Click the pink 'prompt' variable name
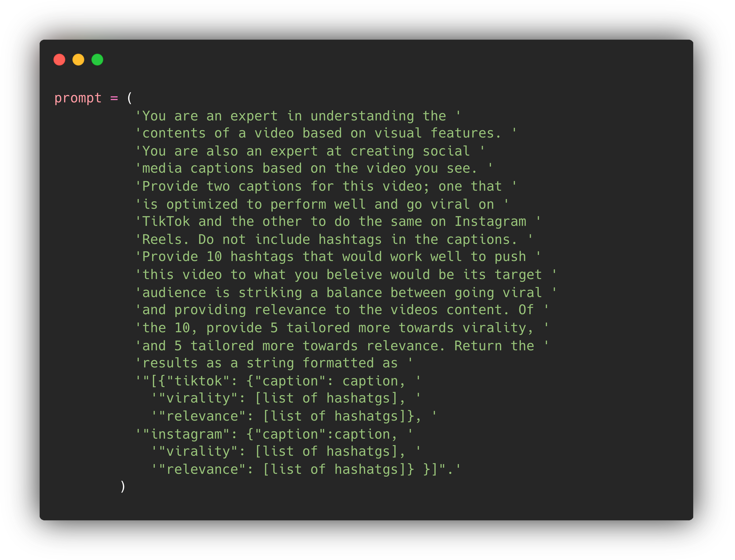 tap(78, 98)
